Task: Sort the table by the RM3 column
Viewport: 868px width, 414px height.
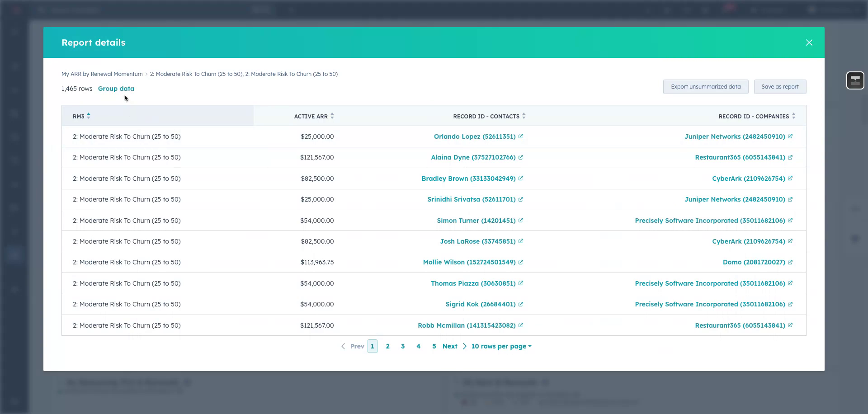Action: pyautogui.click(x=89, y=116)
